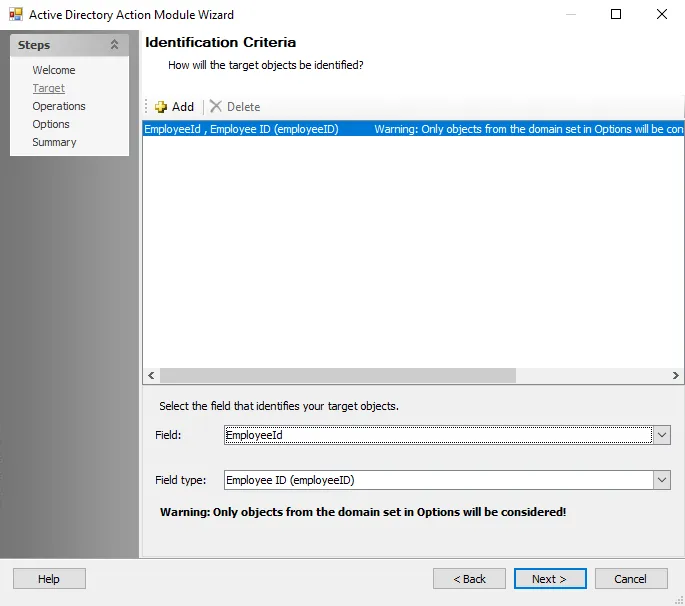
Task: Click the Next button
Action: 550,579
